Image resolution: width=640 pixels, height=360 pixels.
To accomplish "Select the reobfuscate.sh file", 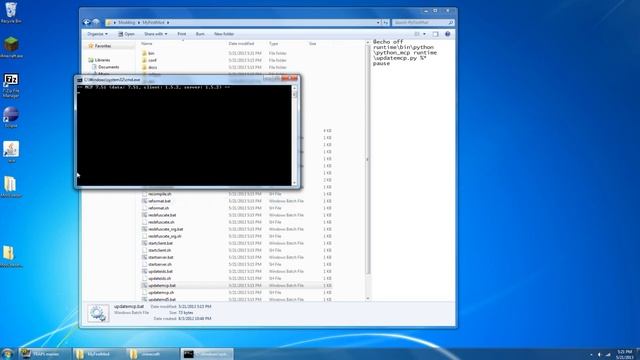I will 161,222.
